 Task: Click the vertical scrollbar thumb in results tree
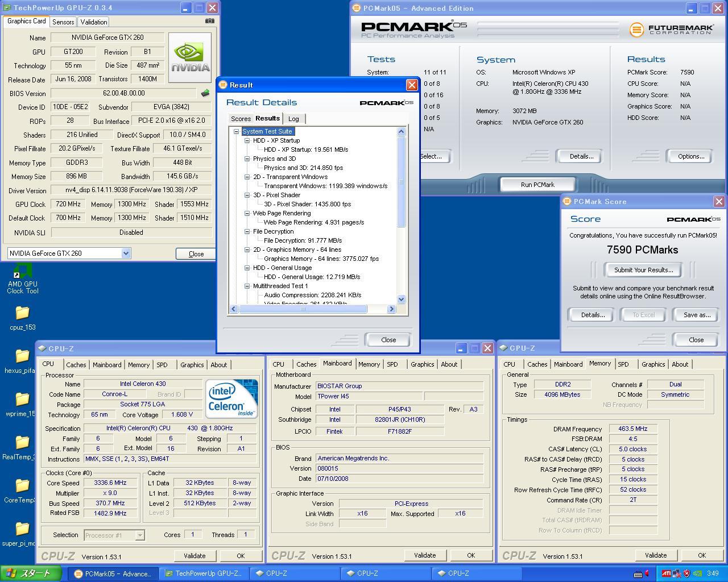pyautogui.click(x=401, y=181)
